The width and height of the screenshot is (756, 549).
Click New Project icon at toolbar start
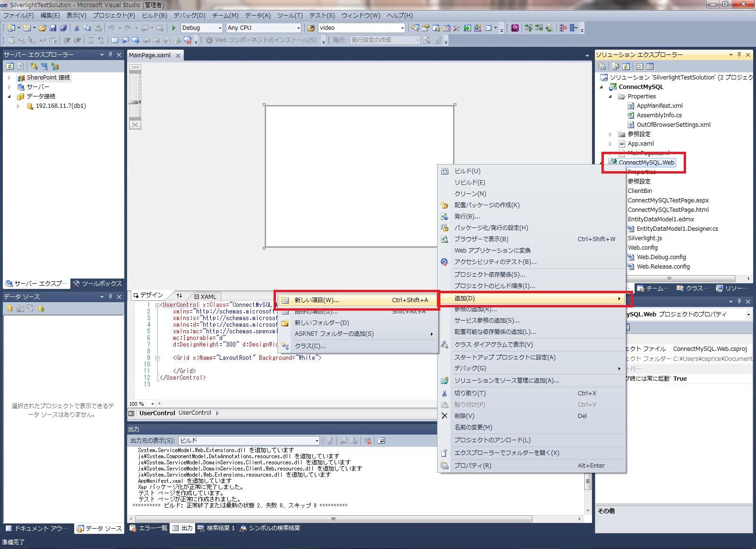(11, 28)
